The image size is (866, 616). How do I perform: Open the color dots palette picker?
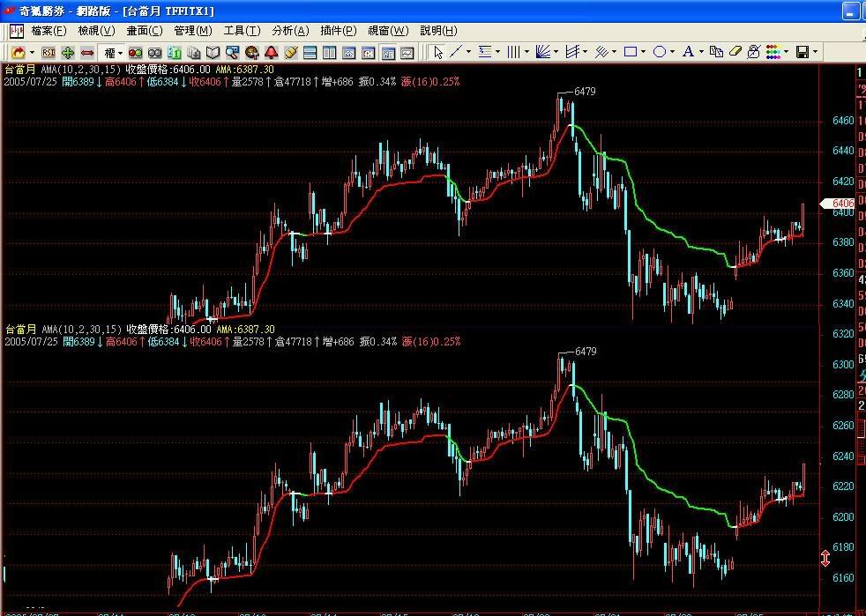coord(773,52)
